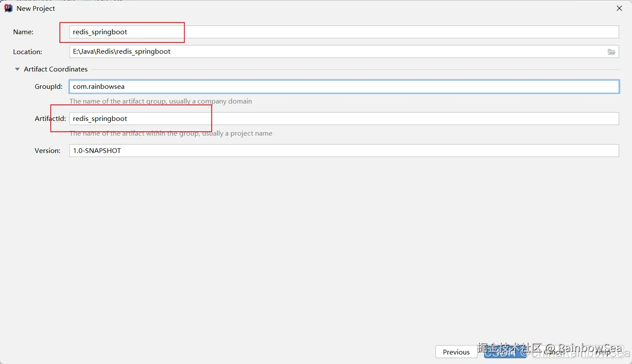This screenshot has width=632, height=364.
Task: Click the Help button
Action: click(603, 352)
